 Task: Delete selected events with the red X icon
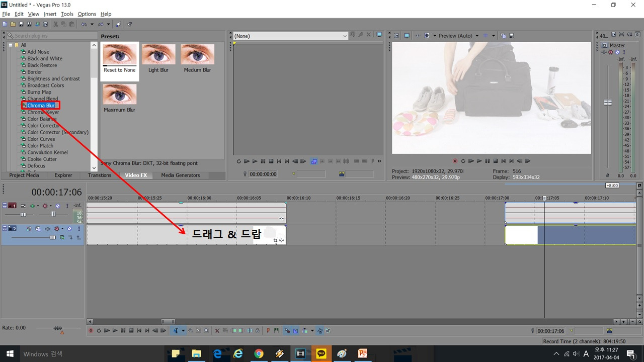pyautogui.click(x=217, y=330)
